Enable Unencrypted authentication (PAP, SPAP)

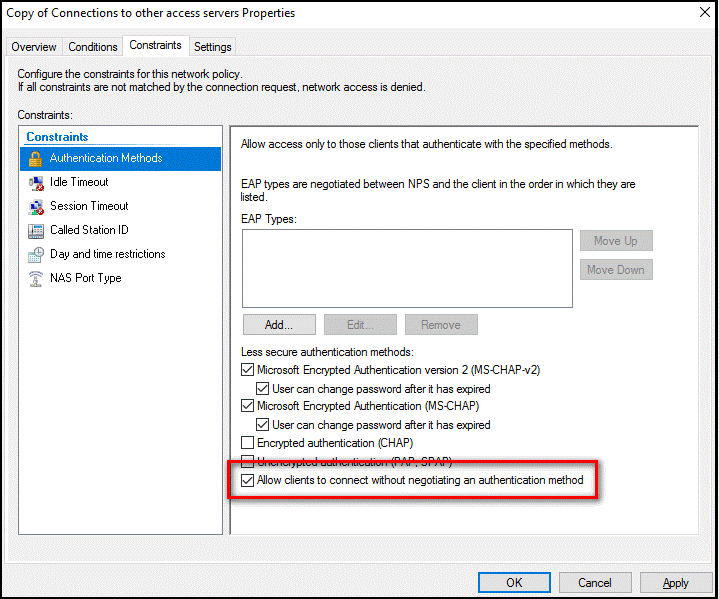click(247, 460)
